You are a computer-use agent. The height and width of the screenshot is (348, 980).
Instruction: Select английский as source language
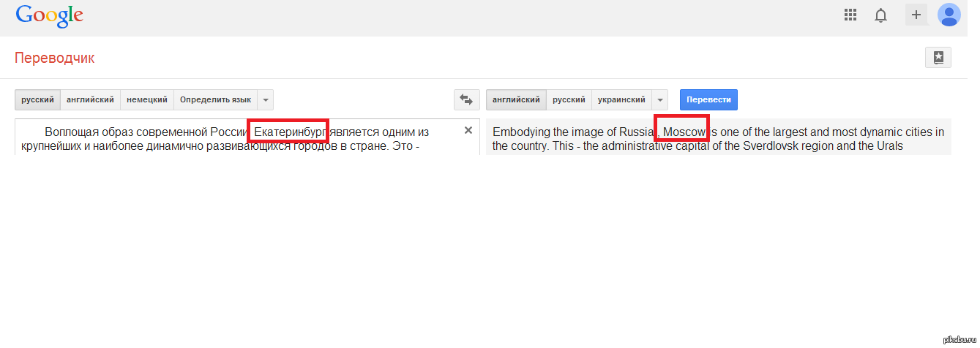coord(90,99)
